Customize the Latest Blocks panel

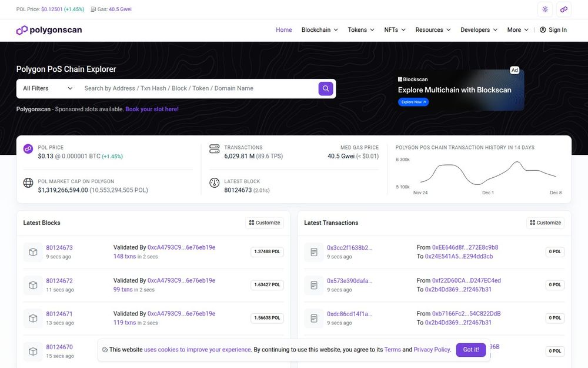pos(265,223)
